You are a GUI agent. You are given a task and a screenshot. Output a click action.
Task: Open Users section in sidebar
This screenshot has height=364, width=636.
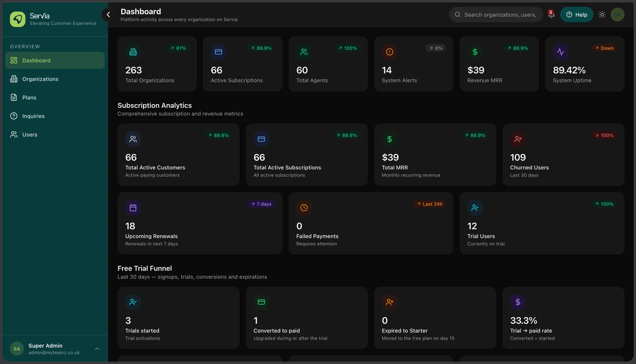[55, 135]
